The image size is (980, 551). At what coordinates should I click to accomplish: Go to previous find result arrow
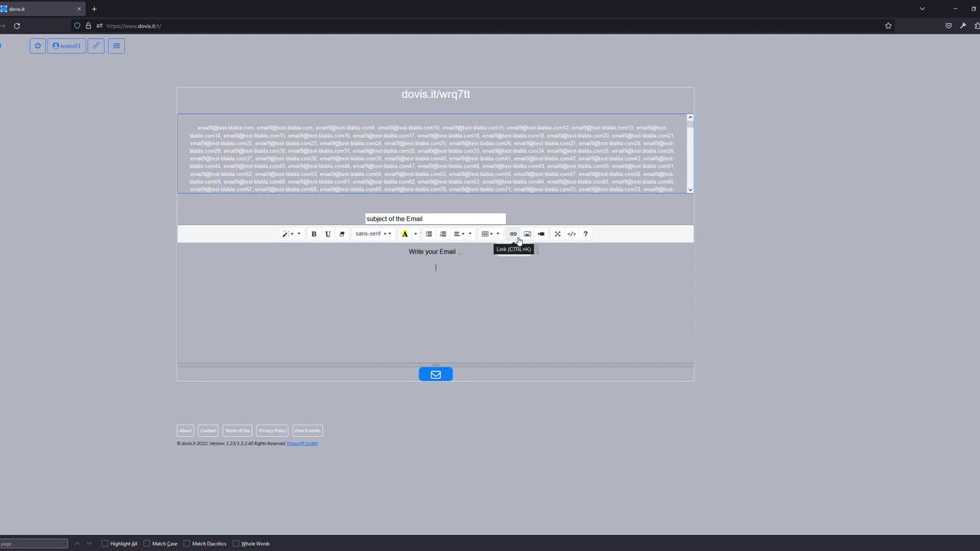77,543
